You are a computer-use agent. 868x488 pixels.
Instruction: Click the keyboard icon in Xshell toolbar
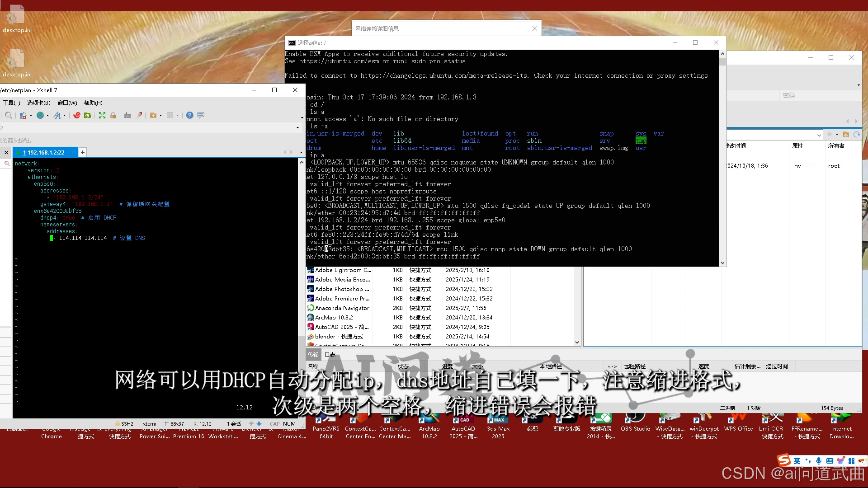[x=127, y=115]
